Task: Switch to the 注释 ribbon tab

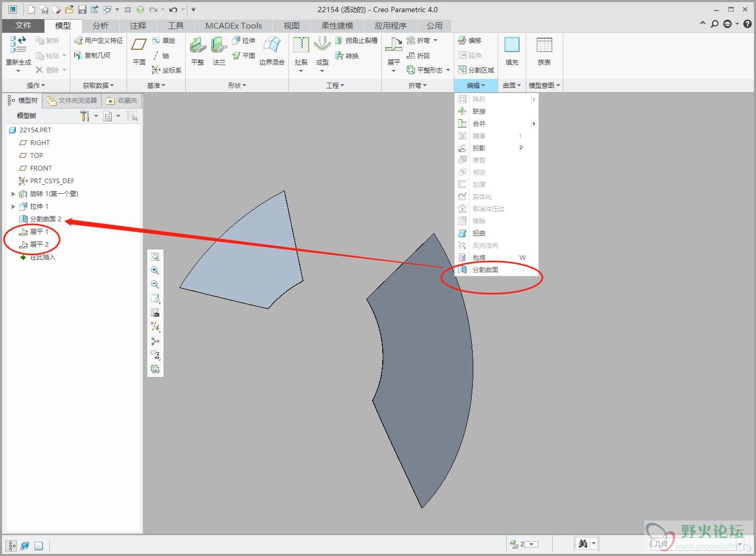Action: 138,25
